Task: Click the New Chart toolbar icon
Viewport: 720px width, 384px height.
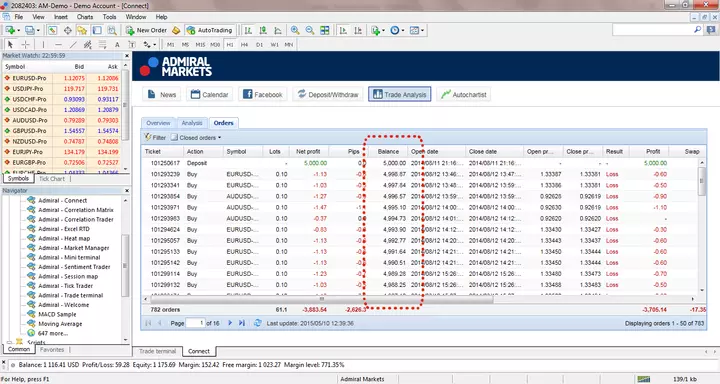Action: pyautogui.click(x=11, y=30)
